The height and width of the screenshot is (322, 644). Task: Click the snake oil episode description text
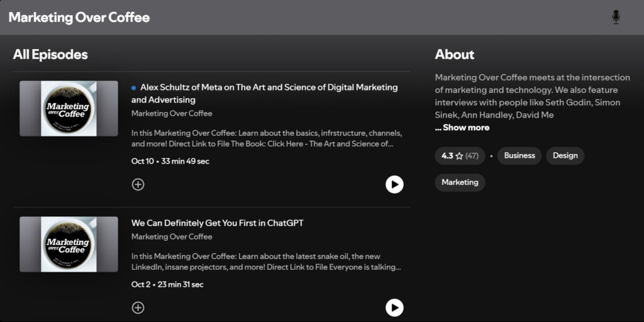pyautogui.click(x=266, y=262)
